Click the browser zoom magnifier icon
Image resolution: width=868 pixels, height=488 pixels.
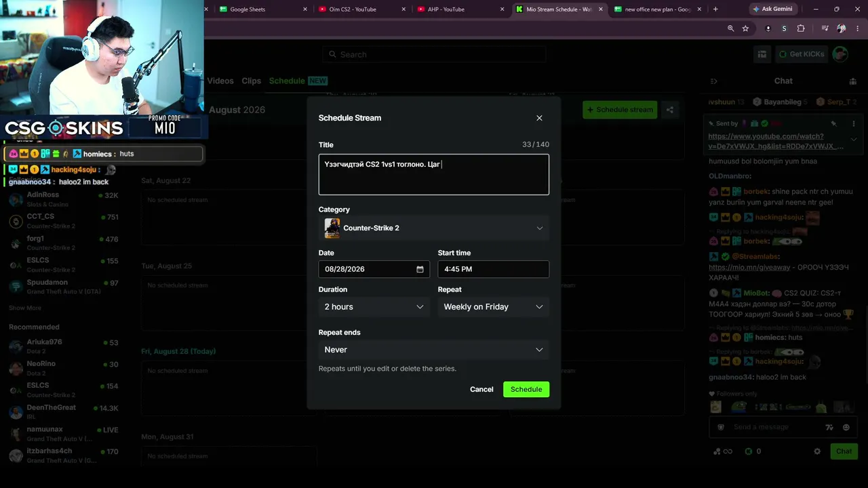pyautogui.click(x=730, y=28)
